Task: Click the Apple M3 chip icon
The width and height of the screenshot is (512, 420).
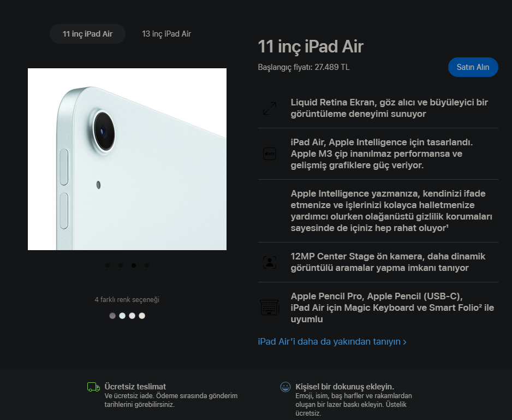Action: click(x=270, y=153)
